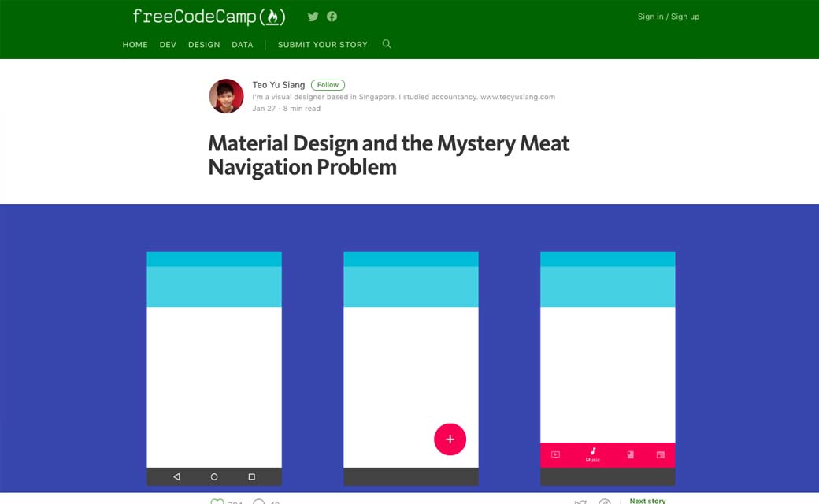Tap the Android back triangle icon
Image resolution: width=819 pixels, height=504 pixels.
click(176, 477)
